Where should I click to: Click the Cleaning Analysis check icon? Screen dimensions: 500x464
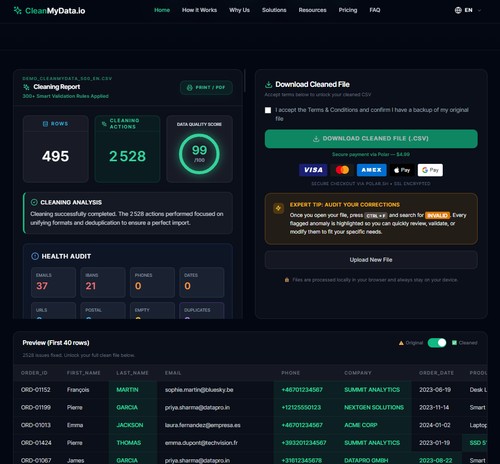(34, 202)
